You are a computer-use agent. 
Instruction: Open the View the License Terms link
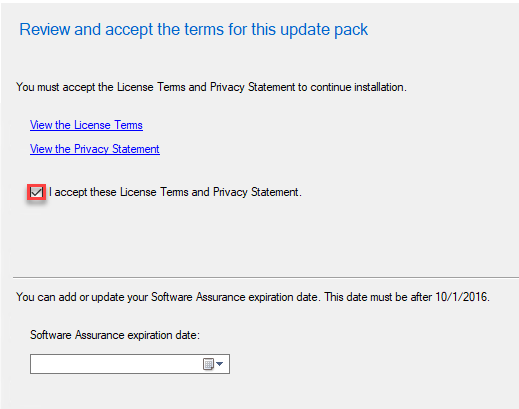pos(86,125)
